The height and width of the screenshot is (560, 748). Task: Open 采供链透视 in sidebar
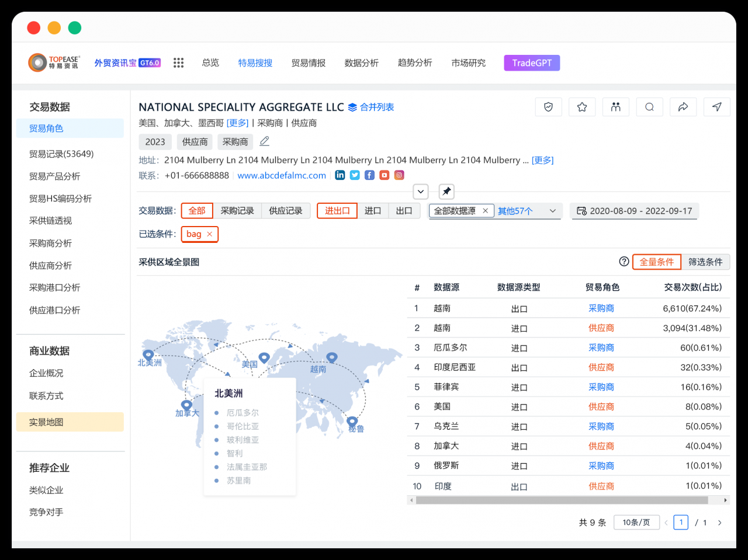(x=51, y=221)
